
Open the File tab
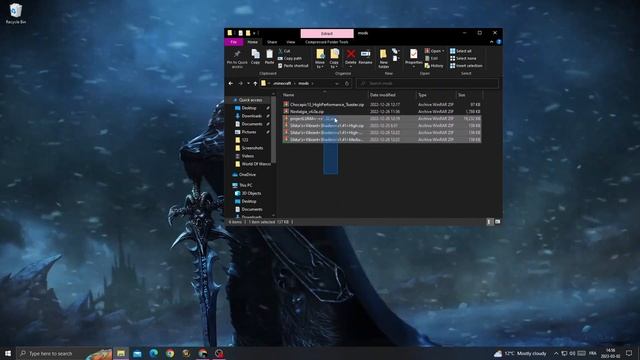[x=234, y=42]
